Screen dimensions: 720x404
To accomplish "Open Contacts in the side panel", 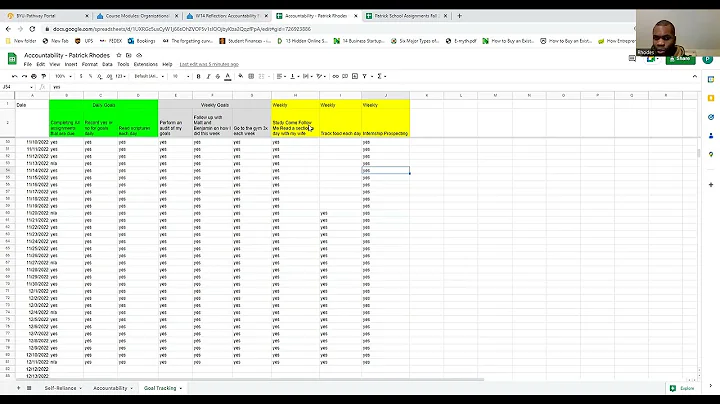I will tap(711, 136).
